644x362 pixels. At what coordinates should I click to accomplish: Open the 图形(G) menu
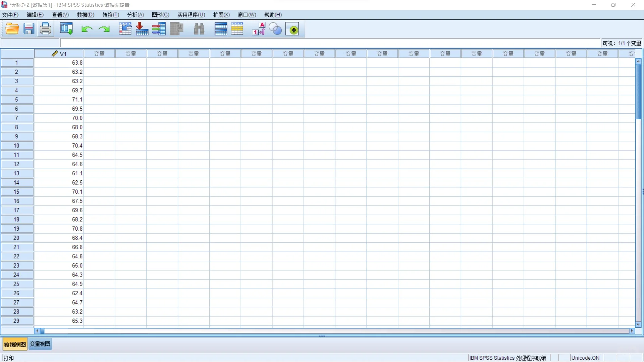point(160,15)
